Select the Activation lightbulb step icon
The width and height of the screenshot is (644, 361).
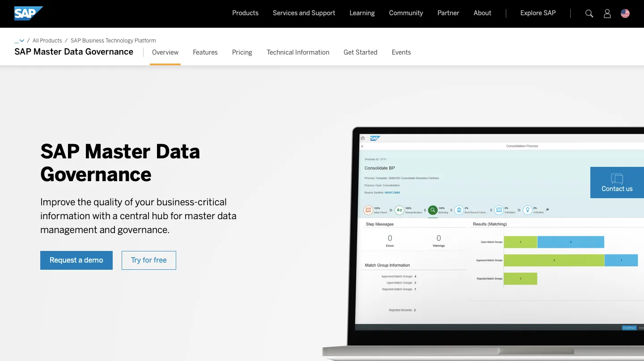point(528,210)
